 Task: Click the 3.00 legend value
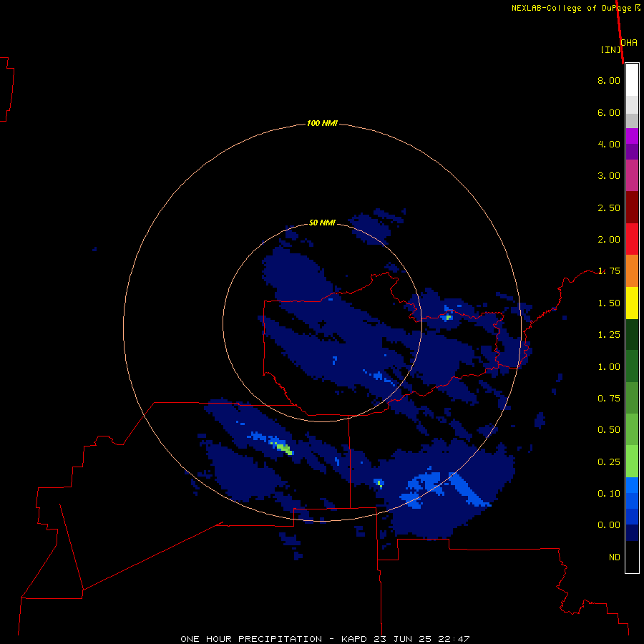609,176
